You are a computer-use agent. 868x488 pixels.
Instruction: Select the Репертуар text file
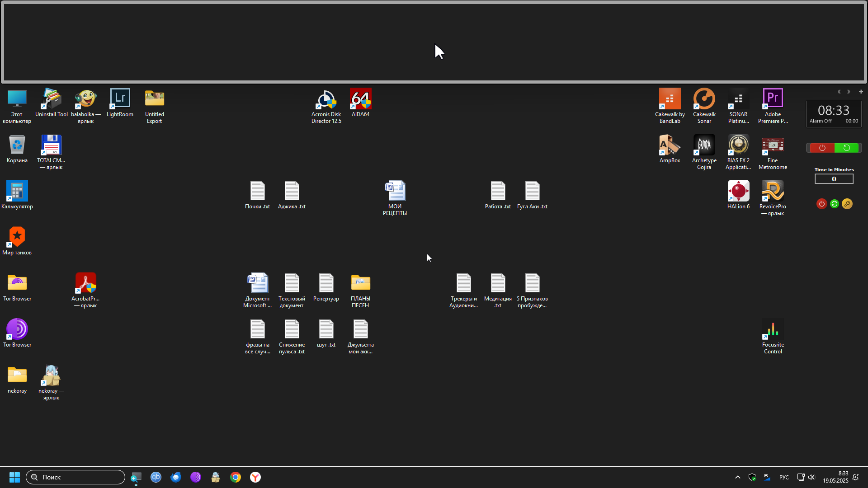(326, 287)
